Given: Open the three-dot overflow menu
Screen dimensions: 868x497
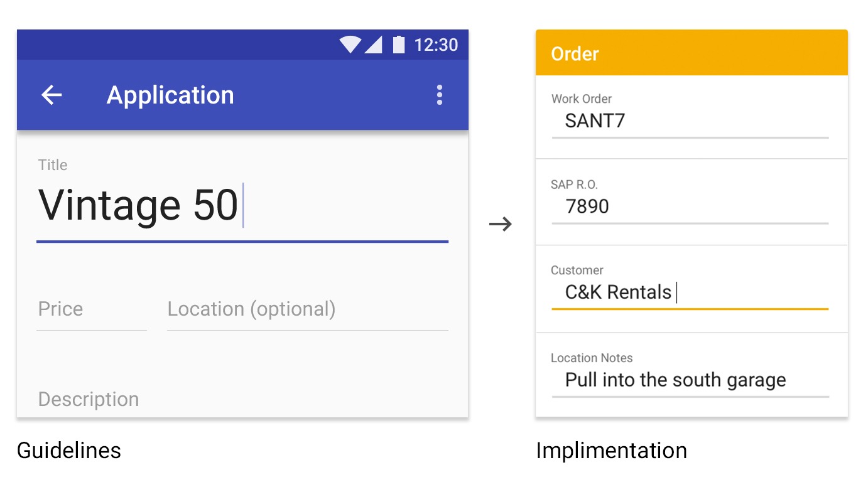Looking at the screenshot, I should [439, 95].
